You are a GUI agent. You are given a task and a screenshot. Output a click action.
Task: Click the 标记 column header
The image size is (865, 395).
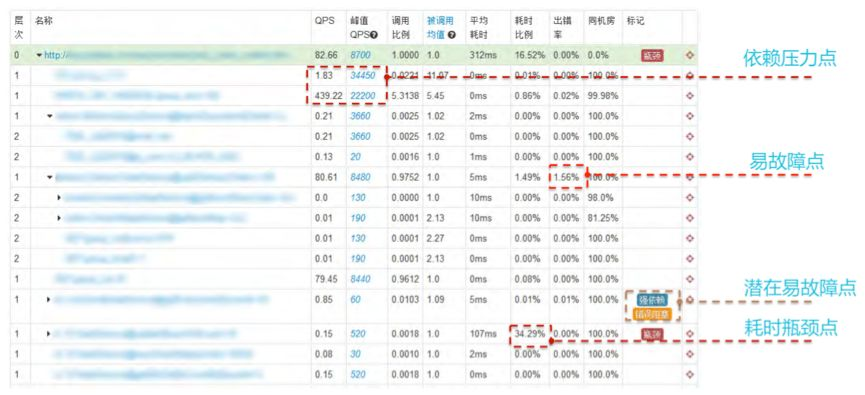coord(636,21)
